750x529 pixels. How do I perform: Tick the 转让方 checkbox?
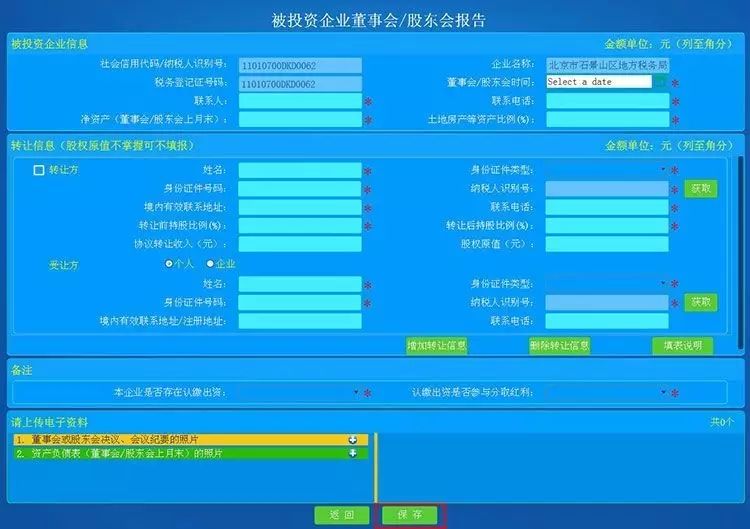[x=40, y=170]
